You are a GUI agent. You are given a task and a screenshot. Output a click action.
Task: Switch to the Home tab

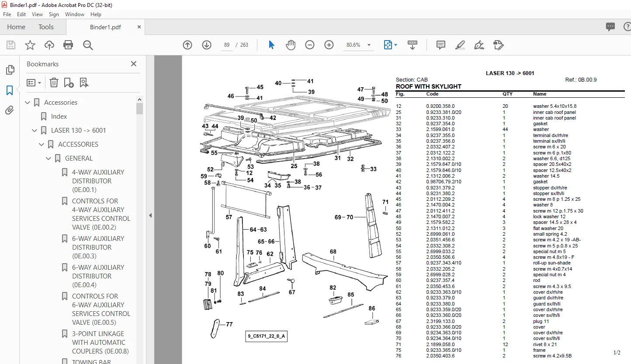[x=16, y=27]
